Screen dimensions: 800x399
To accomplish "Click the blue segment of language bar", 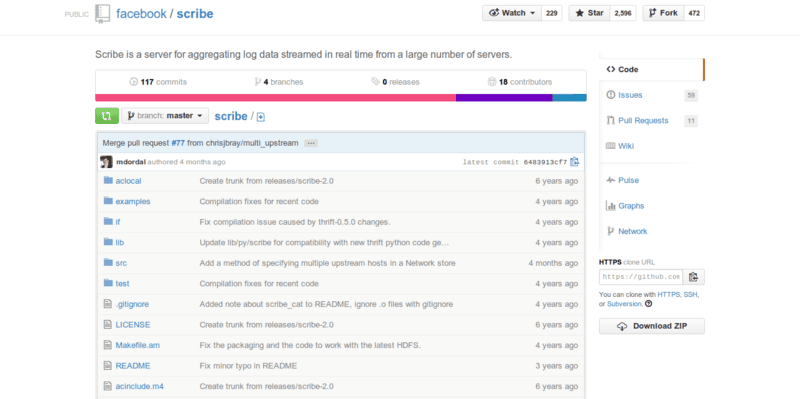I will (569, 97).
